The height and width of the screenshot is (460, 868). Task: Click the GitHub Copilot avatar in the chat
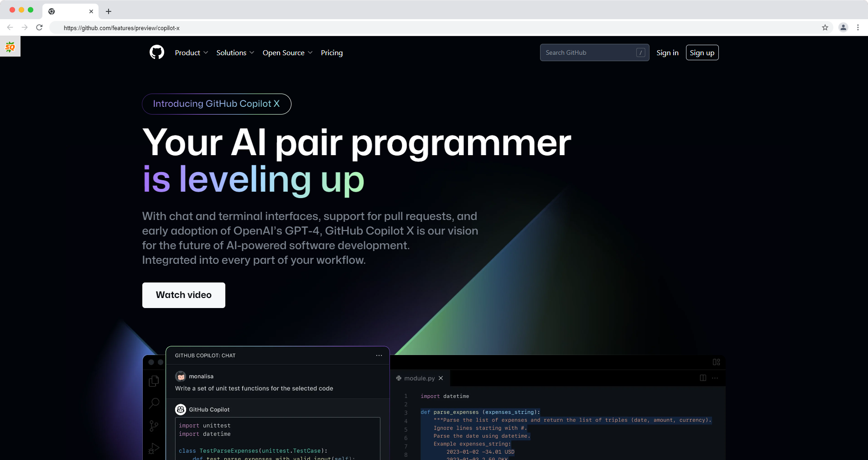tap(181, 409)
